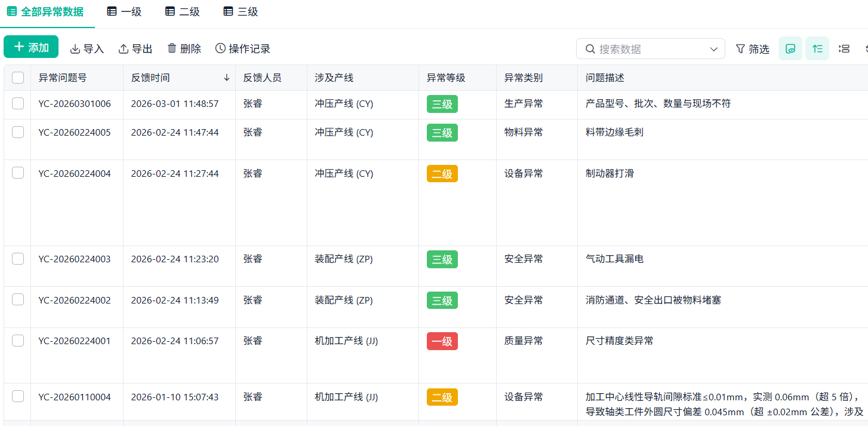Check the row YC-20260224001 checkbox
Screen dimensions: 868x426
pyautogui.click(x=18, y=341)
